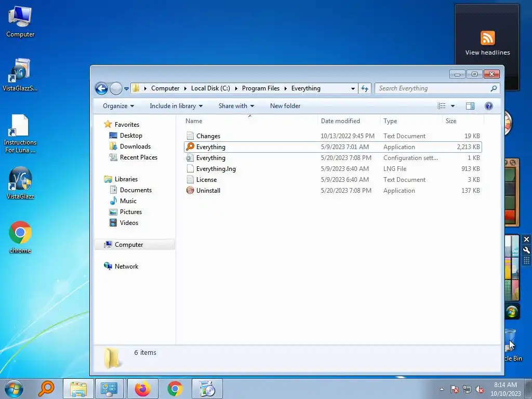Click the search magnifier icon in Explorer
532x399 pixels.
tap(494, 88)
